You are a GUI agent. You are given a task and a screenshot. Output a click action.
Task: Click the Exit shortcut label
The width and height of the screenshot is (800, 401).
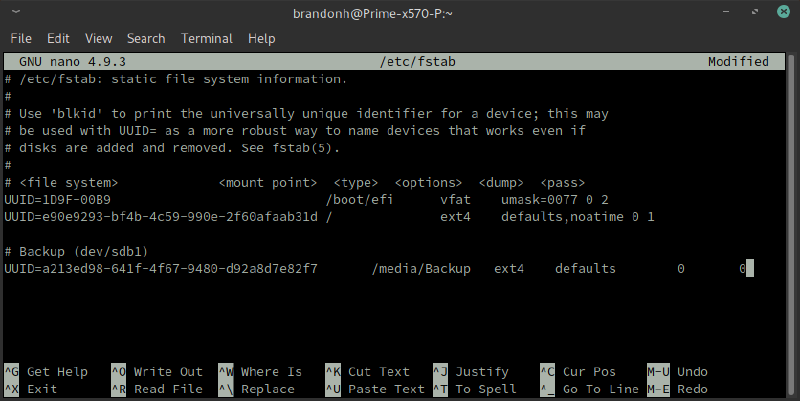click(x=42, y=389)
